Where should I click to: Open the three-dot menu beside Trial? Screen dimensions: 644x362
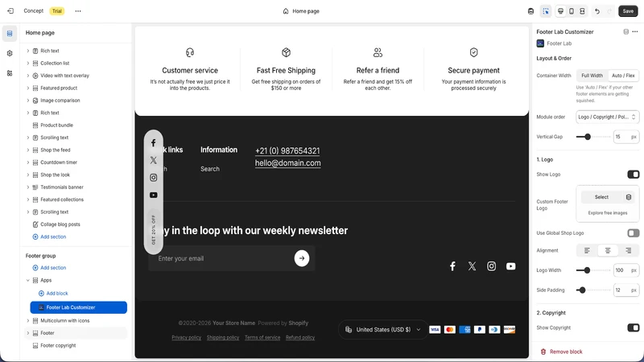tap(78, 11)
